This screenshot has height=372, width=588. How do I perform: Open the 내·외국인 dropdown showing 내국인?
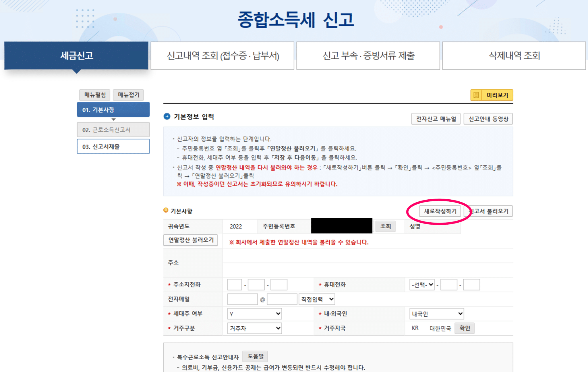click(436, 314)
